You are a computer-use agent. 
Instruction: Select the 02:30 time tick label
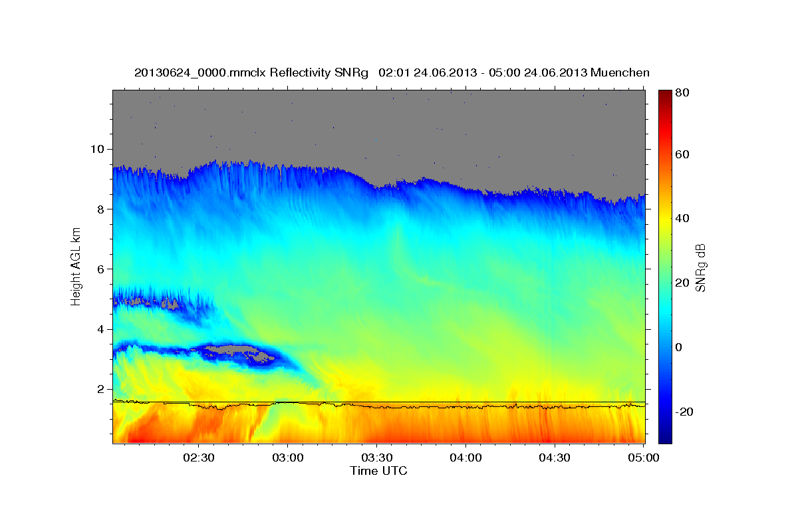(x=199, y=458)
